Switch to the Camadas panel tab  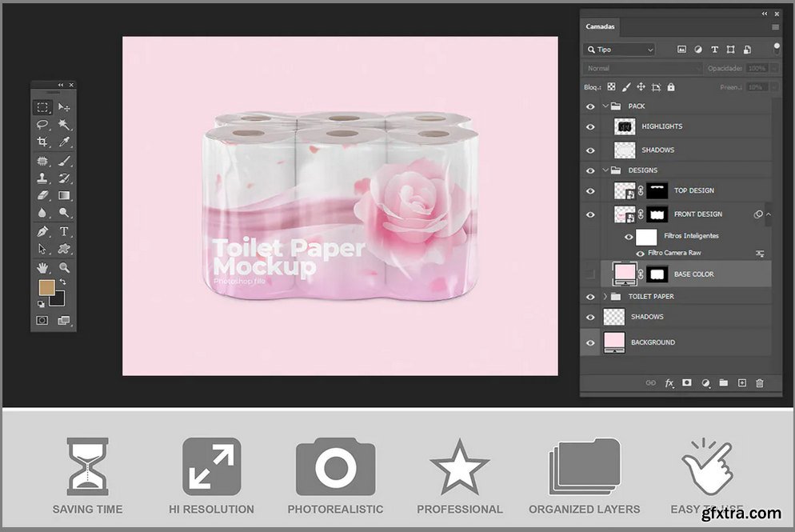(x=600, y=26)
